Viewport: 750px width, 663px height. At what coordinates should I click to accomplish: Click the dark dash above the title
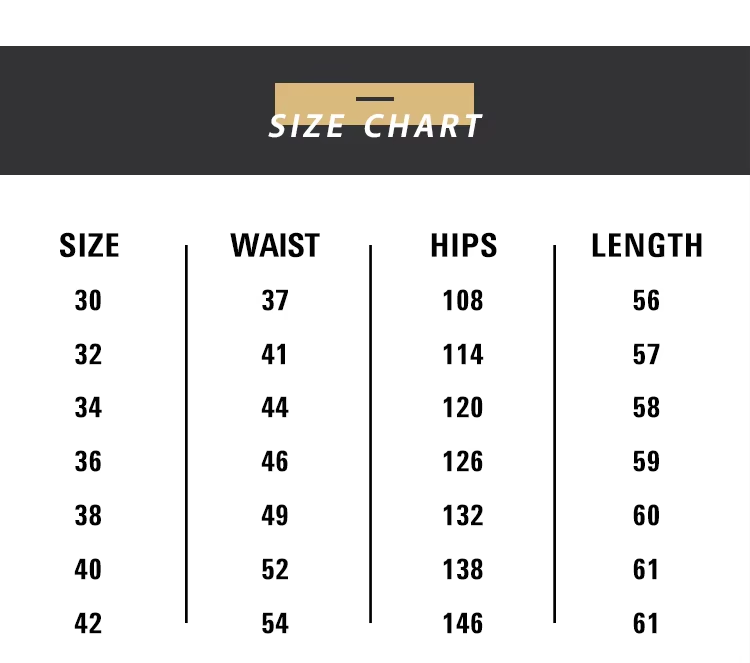(x=375, y=98)
